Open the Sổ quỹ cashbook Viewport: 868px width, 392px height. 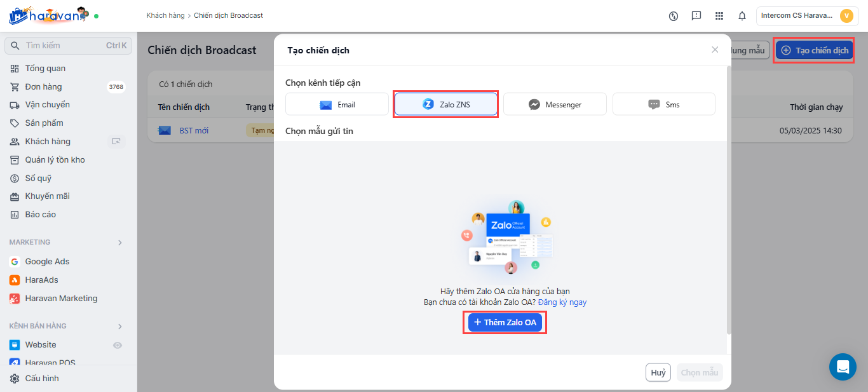(x=38, y=179)
